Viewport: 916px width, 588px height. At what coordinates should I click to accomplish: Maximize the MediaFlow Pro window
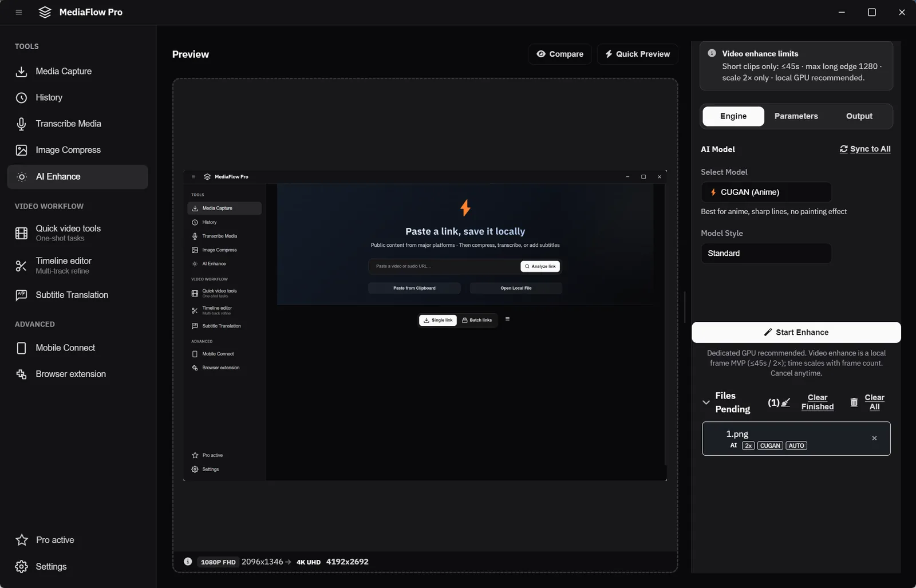click(872, 12)
